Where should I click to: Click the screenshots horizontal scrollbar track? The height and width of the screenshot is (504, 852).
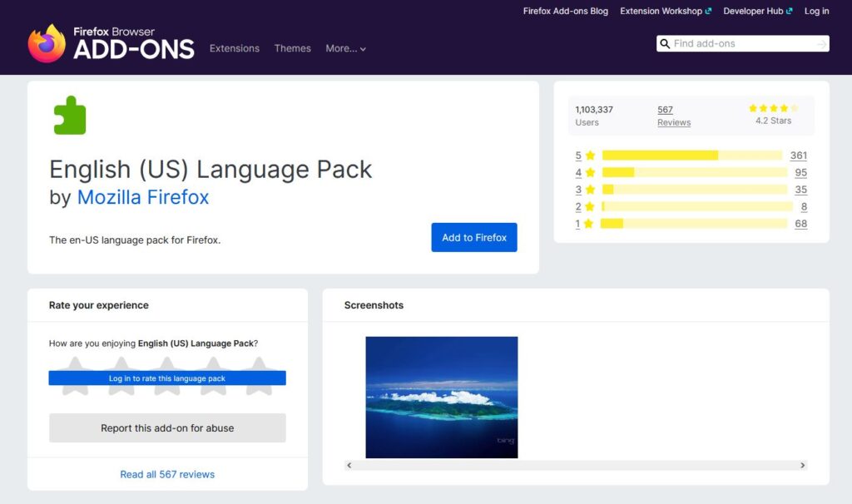(x=576, y=466)
